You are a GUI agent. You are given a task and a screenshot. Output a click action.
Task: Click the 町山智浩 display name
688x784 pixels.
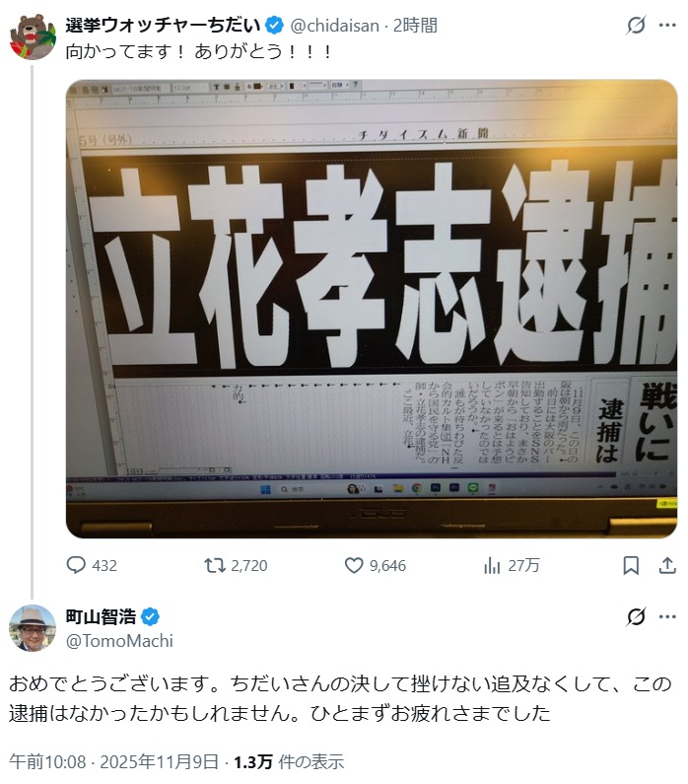(x=101, y=617)
